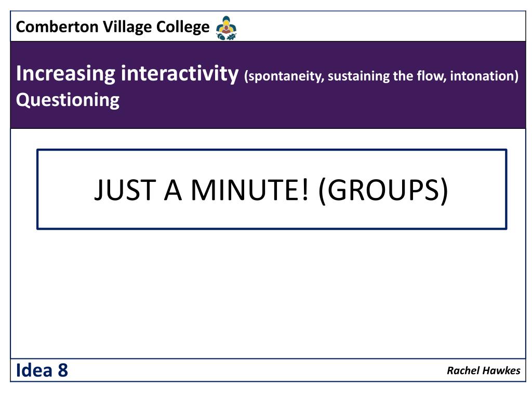Click the number "8" in the footer
532x399 pixels.
click(63, 370)
